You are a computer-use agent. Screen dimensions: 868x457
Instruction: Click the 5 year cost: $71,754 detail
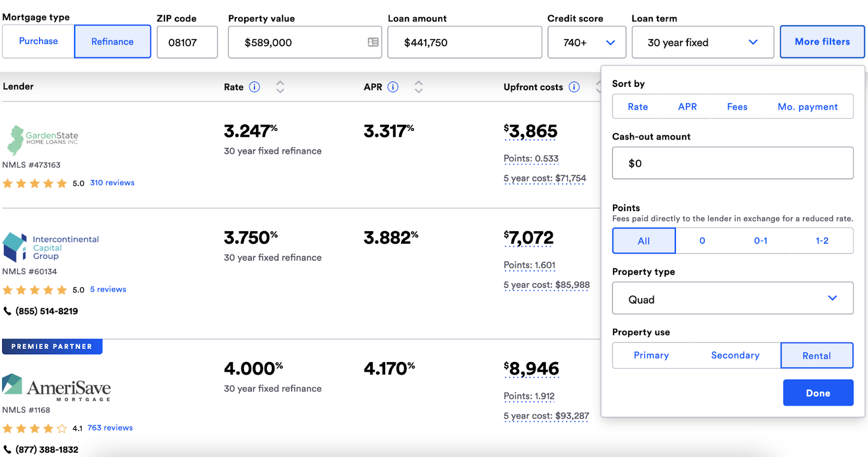tap(545, 178)
